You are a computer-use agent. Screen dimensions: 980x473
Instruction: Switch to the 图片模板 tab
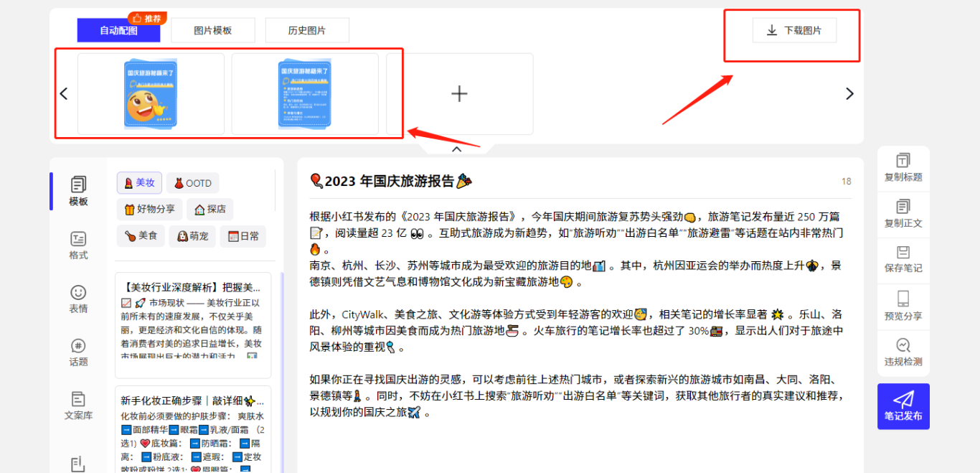pyautogui.click(x=213, y=30)
